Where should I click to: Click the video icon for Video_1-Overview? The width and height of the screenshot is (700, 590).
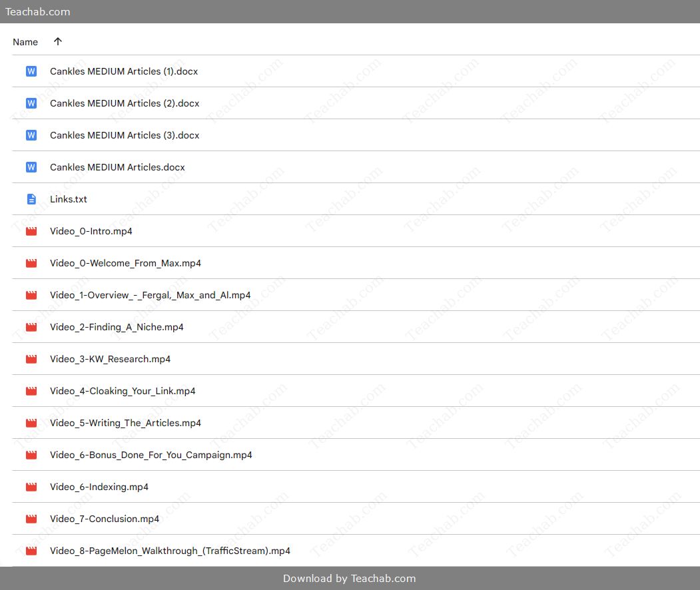[31, 295]
